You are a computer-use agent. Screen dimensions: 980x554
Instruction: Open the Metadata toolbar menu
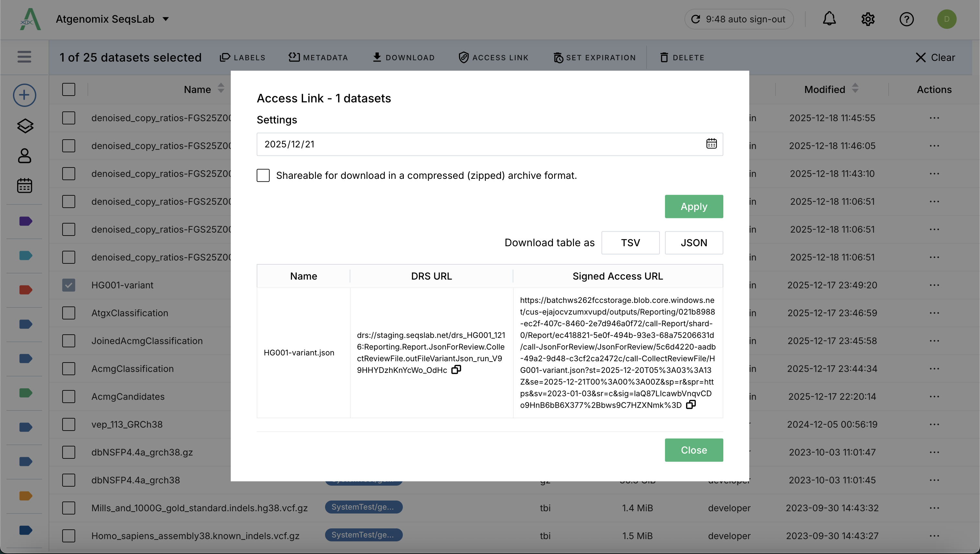pyautogui.click(x=318, y=57)
